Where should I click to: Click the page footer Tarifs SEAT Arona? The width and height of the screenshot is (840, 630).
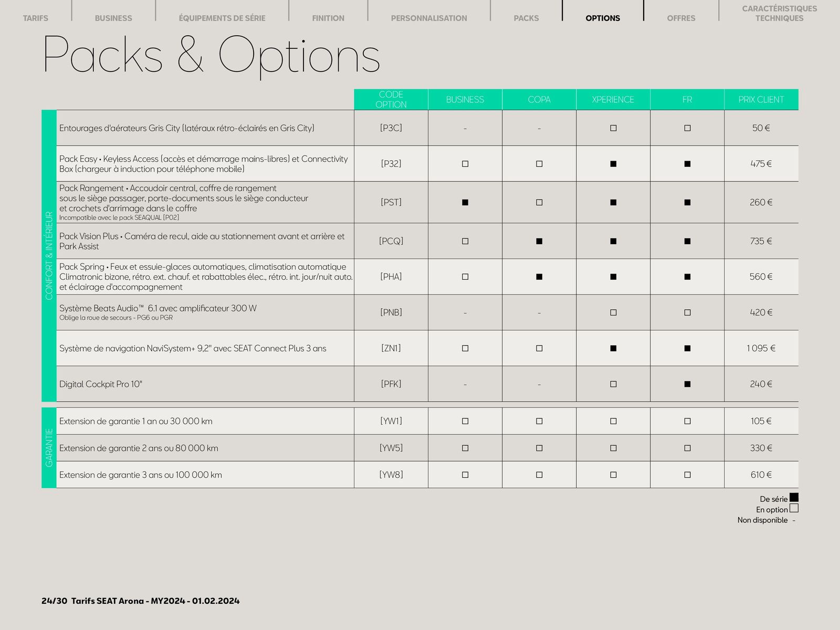(x=141, y=601)
